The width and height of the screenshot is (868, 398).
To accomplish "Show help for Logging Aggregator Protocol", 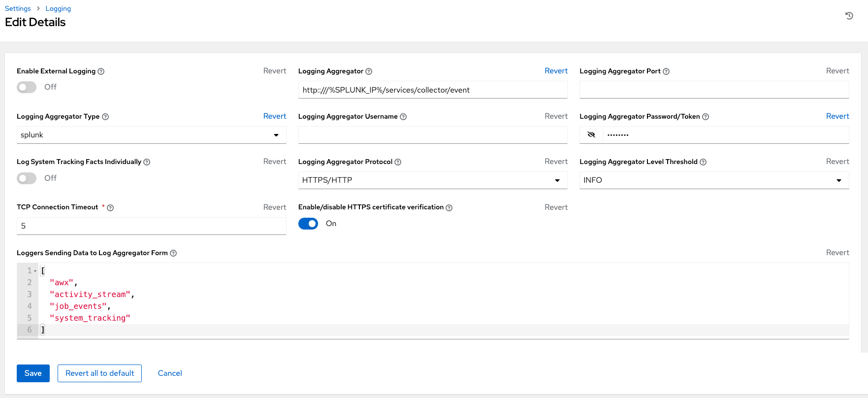I will click(398, 162).
